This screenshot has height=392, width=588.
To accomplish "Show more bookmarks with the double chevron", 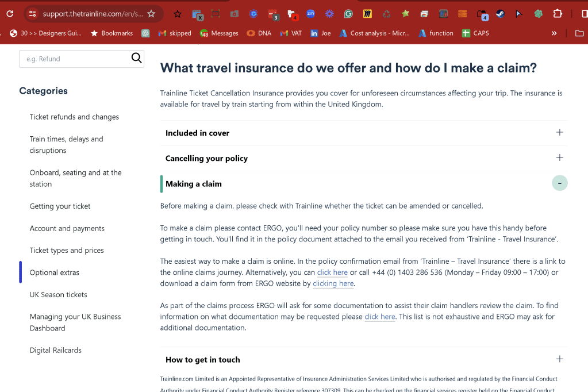I will (554, 33).
